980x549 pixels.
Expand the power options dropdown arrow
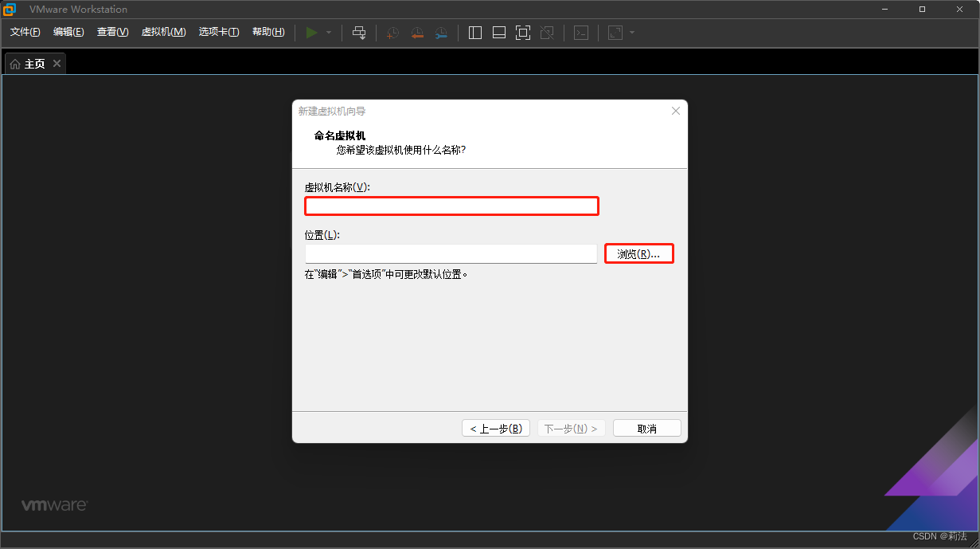coord(329,33)
